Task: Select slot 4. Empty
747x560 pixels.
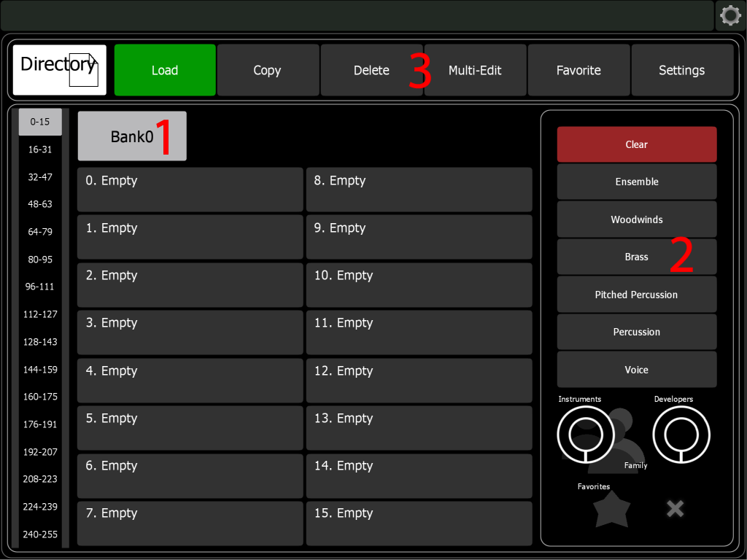Action: (x=190, y=381)
